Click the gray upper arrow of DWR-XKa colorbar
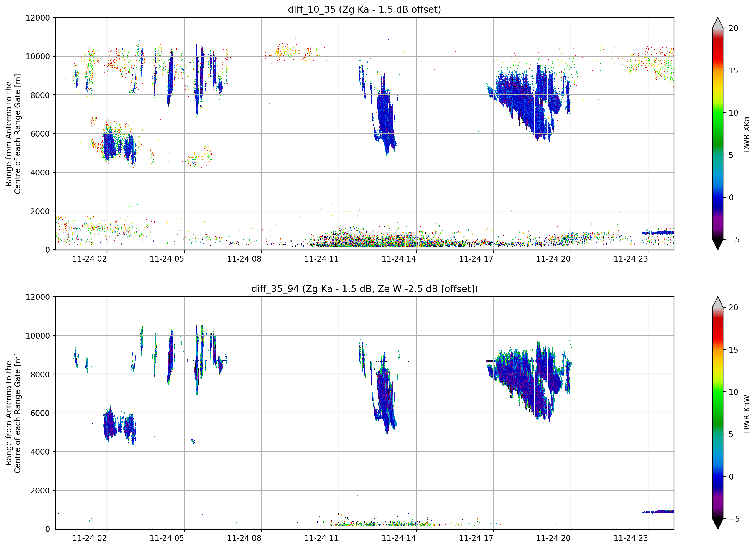The width and height of the screenshot is (756, 548). (x=718, y=23)
